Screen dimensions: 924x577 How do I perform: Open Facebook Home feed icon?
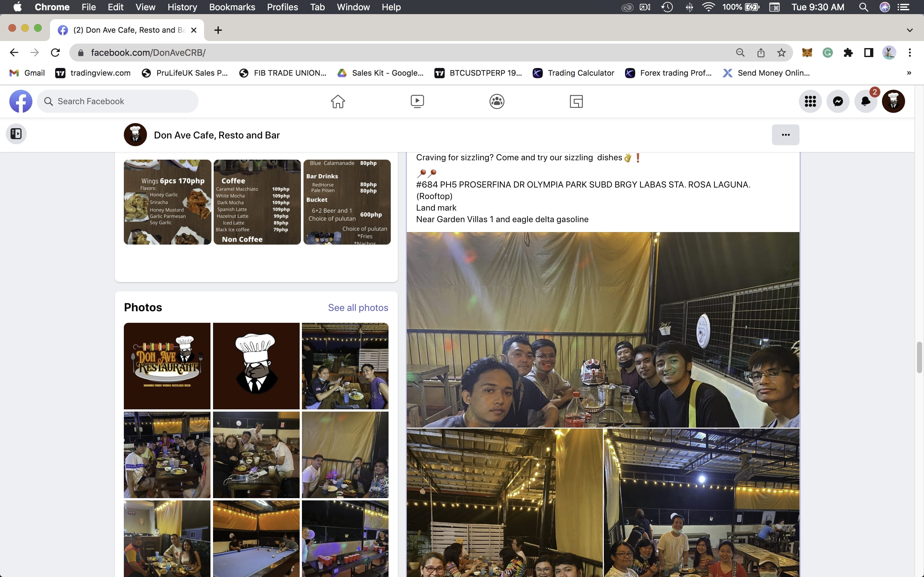pyautogui.click(x=338, y=102)
